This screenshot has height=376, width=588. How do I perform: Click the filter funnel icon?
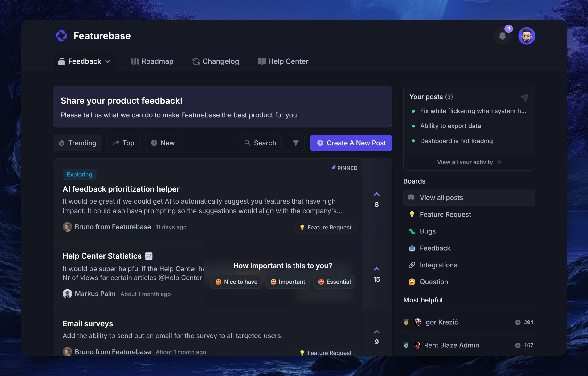pyautogui.click(x=296, y=143)
